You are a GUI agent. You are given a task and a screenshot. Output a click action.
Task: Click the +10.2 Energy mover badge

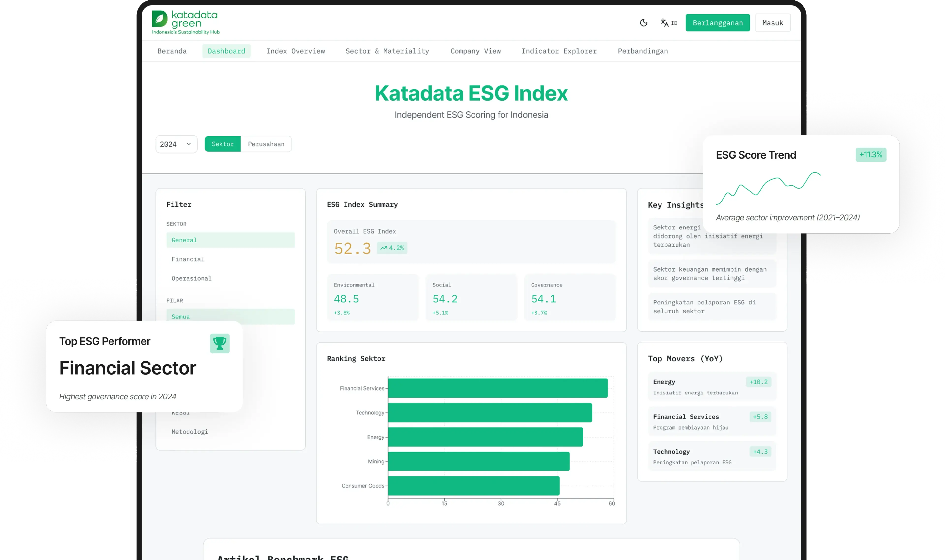point(758,382)
